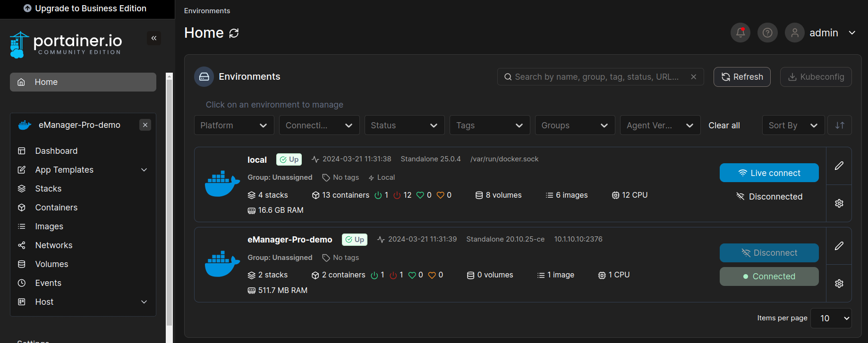Click the notifications bell icon
The width and height of the screenshot is (868, 343).
tap(740, 33)
